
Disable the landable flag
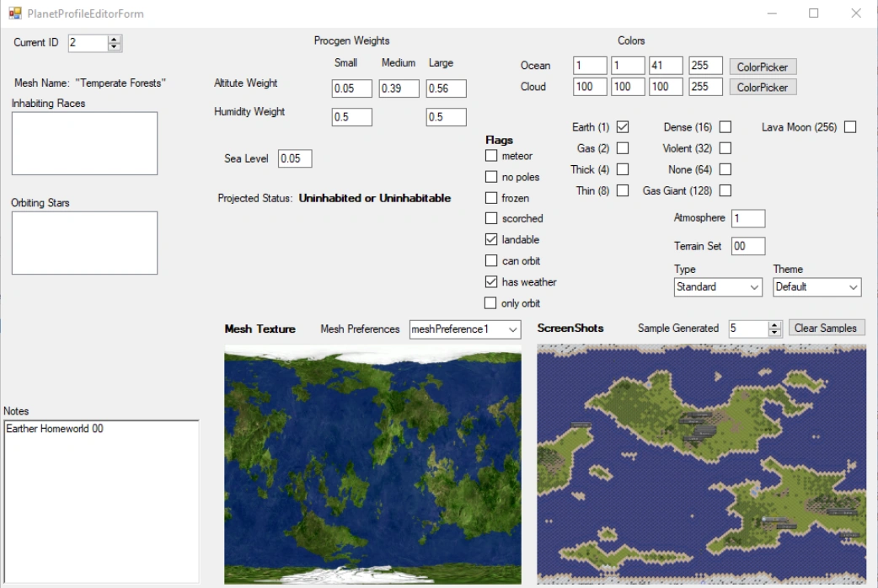(x=491, y=240)
